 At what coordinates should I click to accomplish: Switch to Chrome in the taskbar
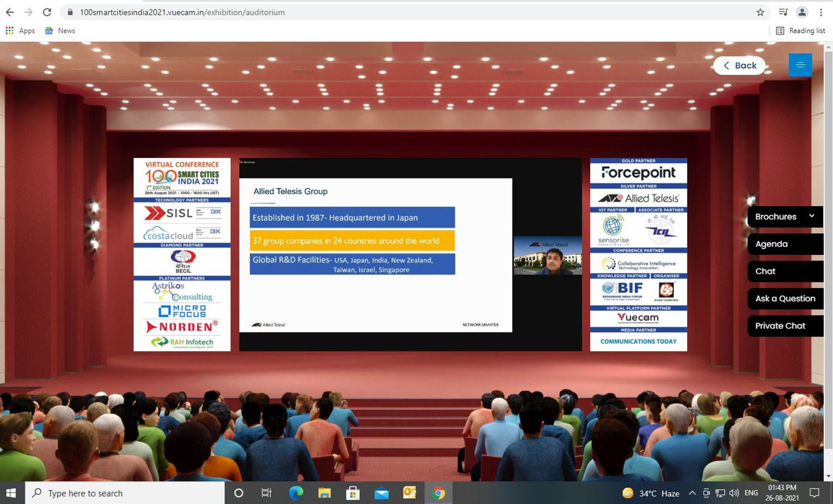438,493
